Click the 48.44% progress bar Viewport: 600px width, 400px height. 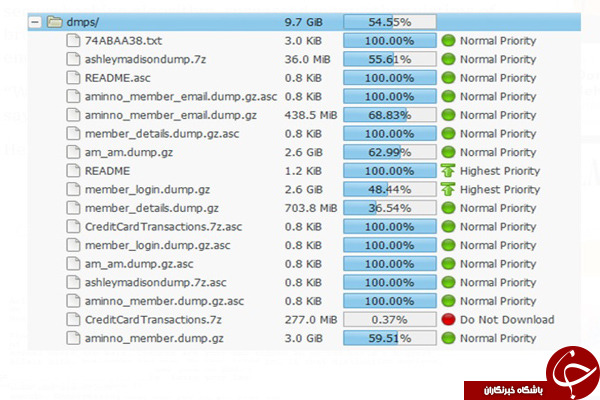[390, 189]
